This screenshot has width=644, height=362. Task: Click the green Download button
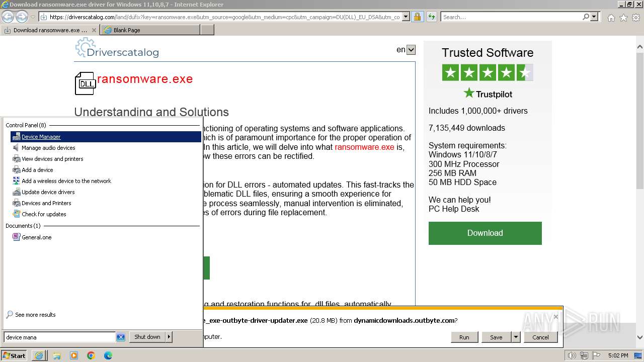485,233
